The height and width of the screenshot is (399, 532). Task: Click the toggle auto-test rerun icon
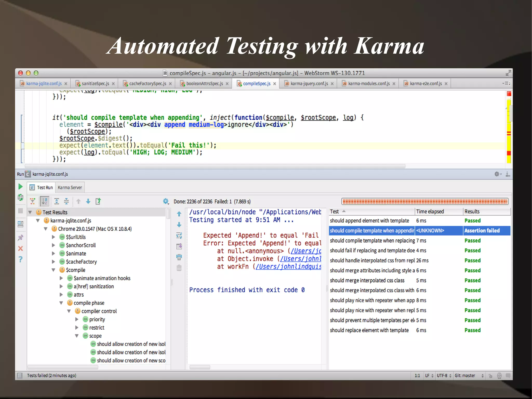[21, 198]
